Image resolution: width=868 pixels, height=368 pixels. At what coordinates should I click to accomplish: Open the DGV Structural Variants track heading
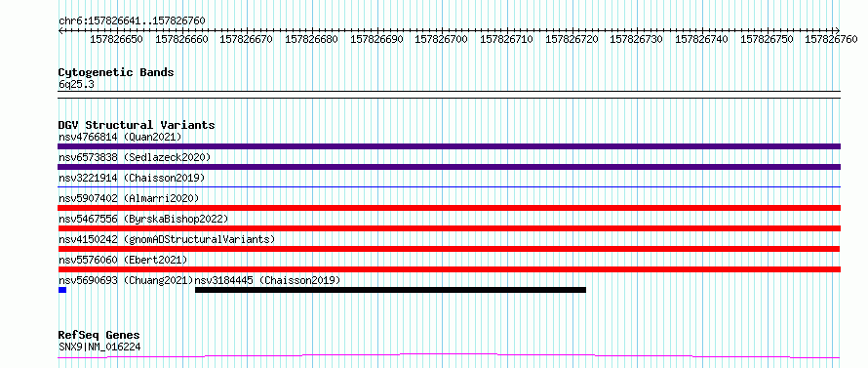point(137,125)
